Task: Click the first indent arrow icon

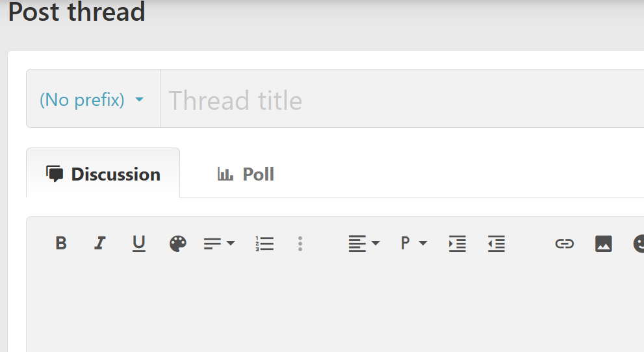Action: 457,244
